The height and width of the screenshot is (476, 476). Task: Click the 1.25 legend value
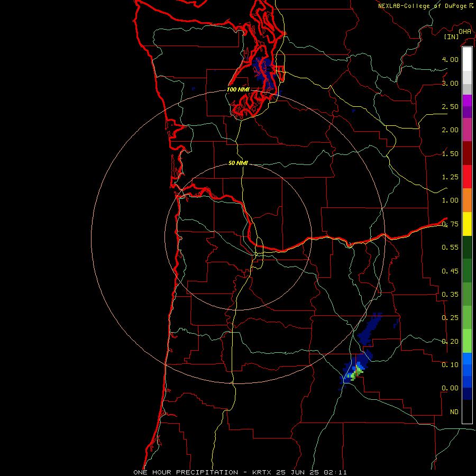coord(450,177)
